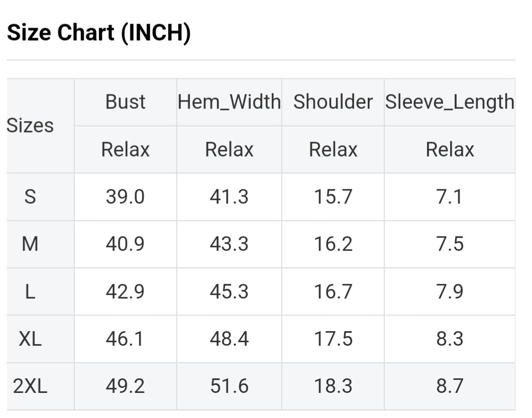Viewport: 532px width, 418px height.
Task: Click the Shoulder column header
Action: 333,102
